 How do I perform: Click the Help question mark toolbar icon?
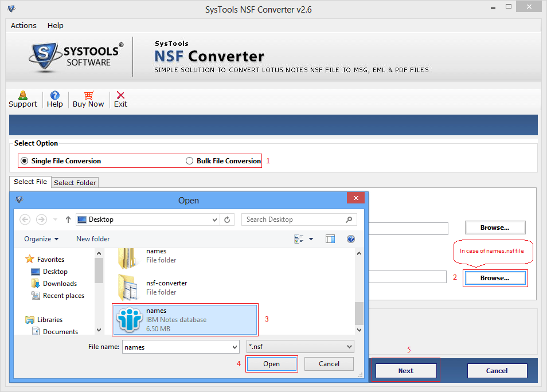click(55, 95)
